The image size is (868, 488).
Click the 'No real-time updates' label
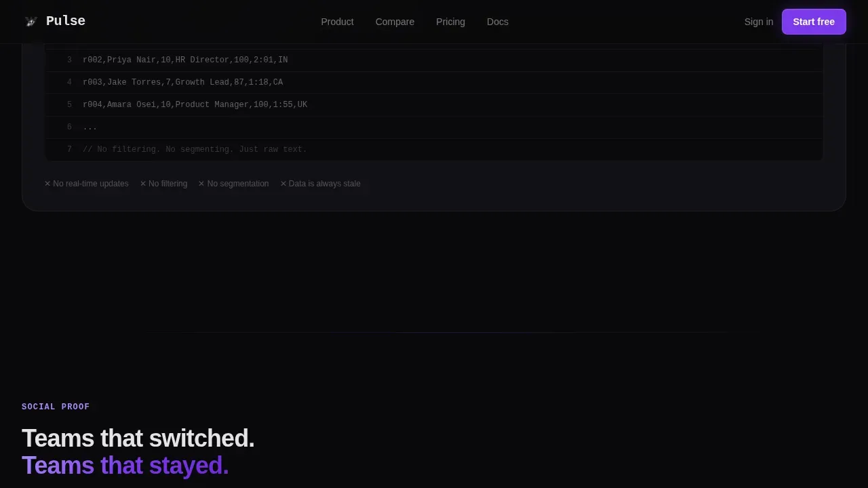click(x=86, y=184)
